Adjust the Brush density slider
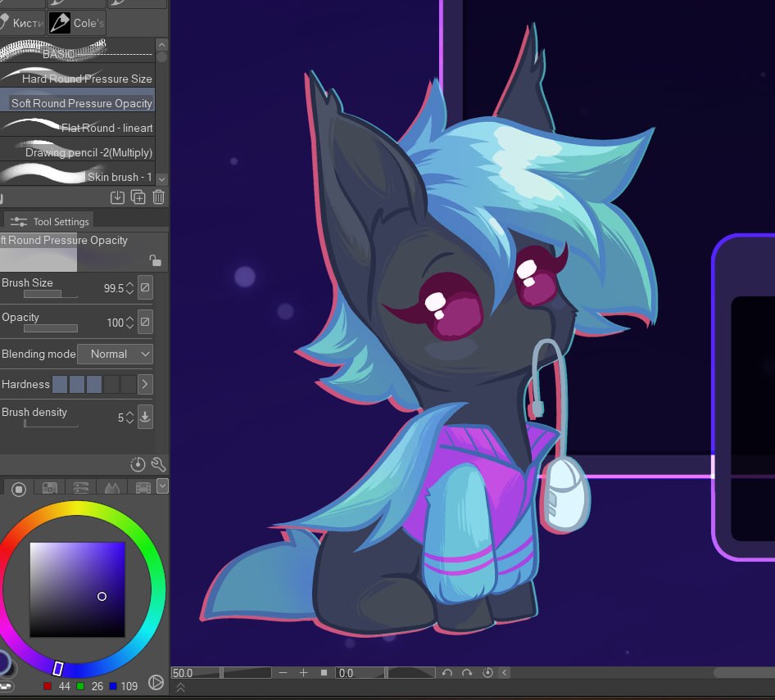Viewport: 775px width, 700px height. pos(51,423)
